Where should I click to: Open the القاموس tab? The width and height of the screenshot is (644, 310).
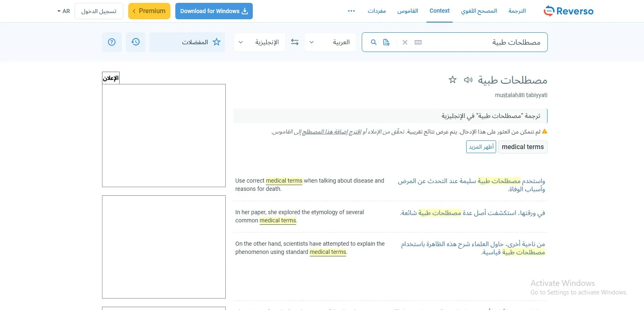[408, 11]
